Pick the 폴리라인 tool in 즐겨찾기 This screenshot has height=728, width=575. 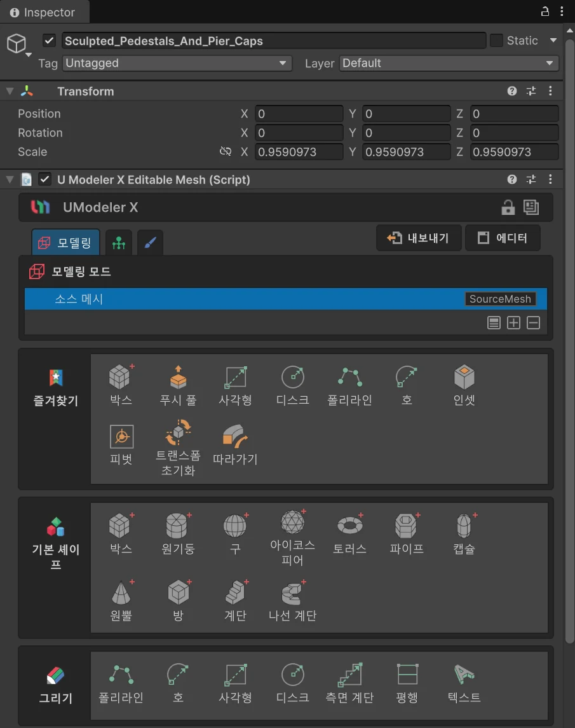click(350, 385)
